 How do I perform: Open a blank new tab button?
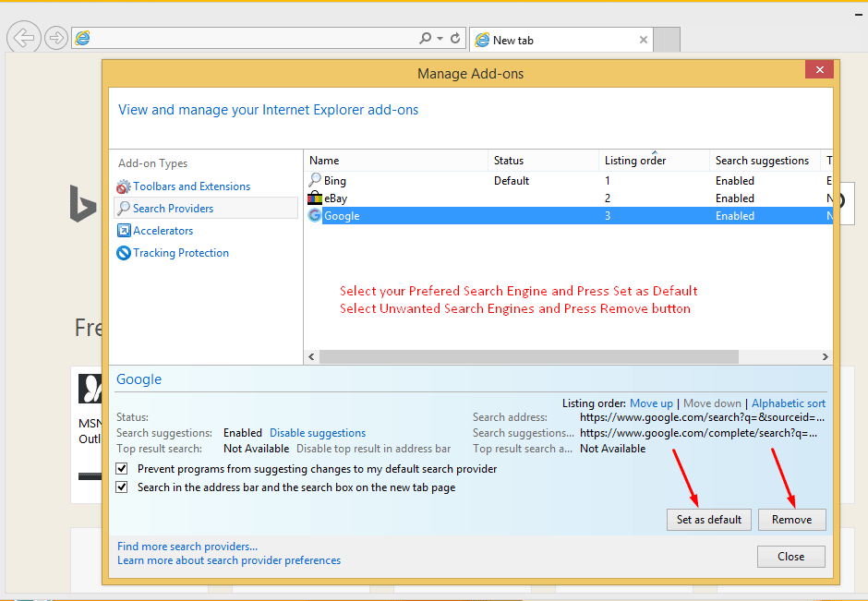tap(667, 40)
